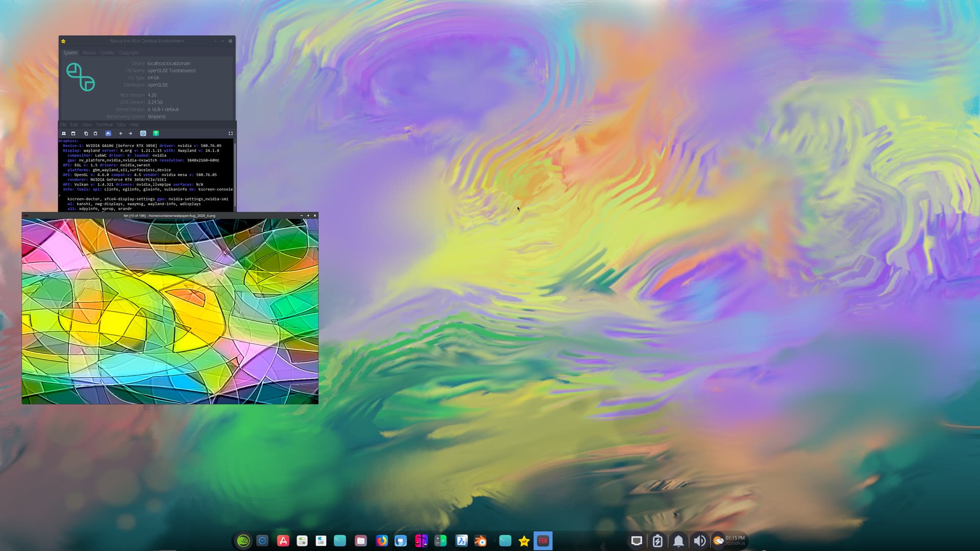This screenshot has width=980, height=551.
Task: Open the green-toggle settings icon in dock
Action: click(302, 541)
